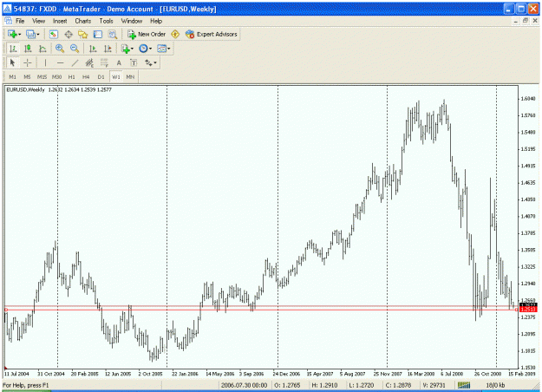
Task: Click the 1.6040 price axis label
Action: click(528, 99)
